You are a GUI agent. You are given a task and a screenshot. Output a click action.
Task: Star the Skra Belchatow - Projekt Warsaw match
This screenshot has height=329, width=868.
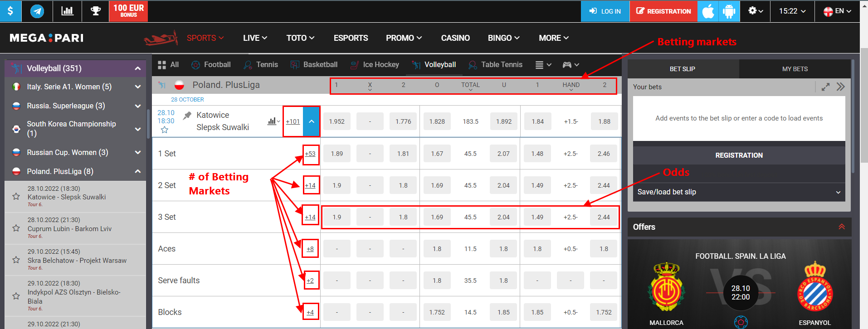pyautogui.click(x=16, y=260)
